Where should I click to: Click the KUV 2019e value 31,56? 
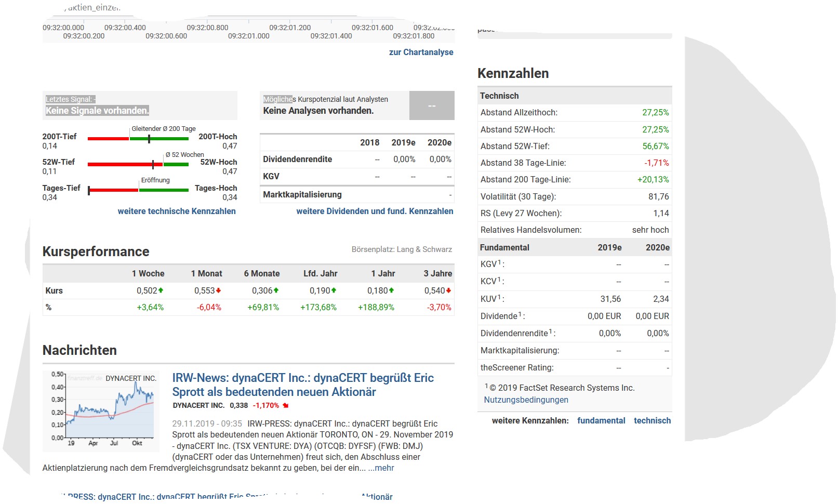(611, 299)
